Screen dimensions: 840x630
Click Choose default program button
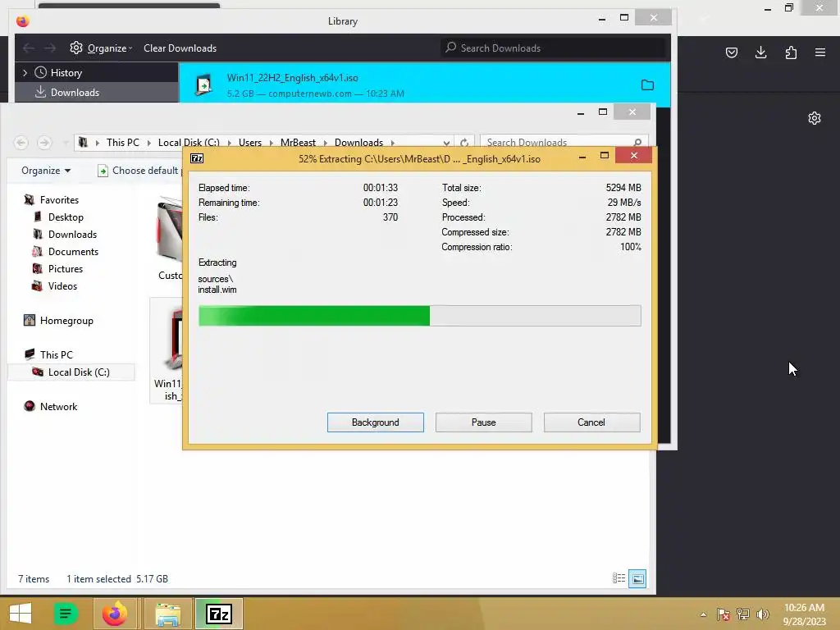(x=140, y=171)
